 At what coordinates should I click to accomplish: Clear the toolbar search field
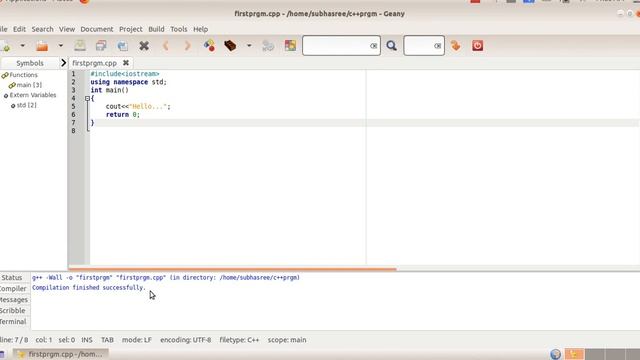pyautogui.click(x=373, y=46)
